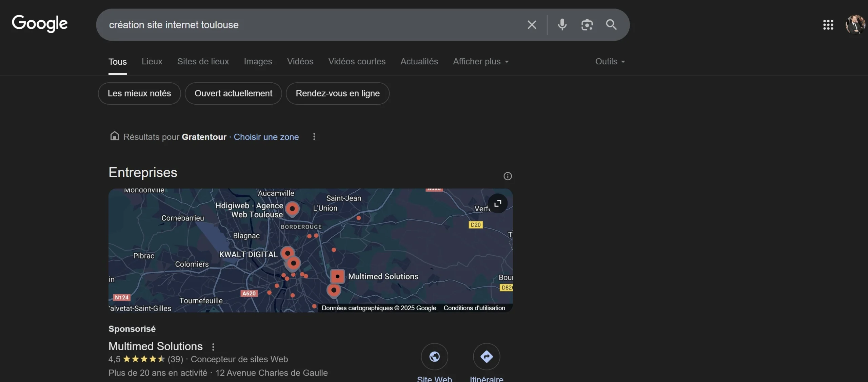Open the Outils dropdown
This screenshot has width=868, height=382.
click(x=610, y=62)
